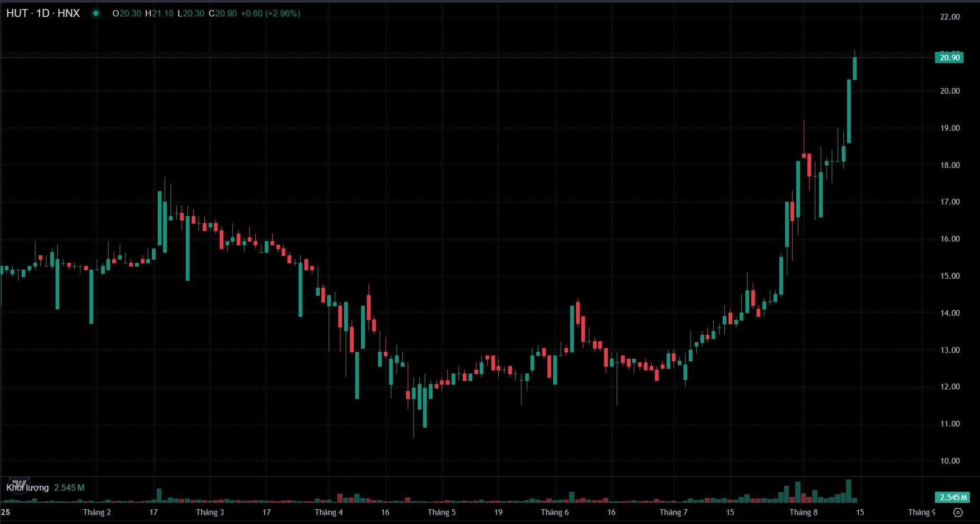
Task: Click the Tháng 5 time axis label
Action: 441,512
